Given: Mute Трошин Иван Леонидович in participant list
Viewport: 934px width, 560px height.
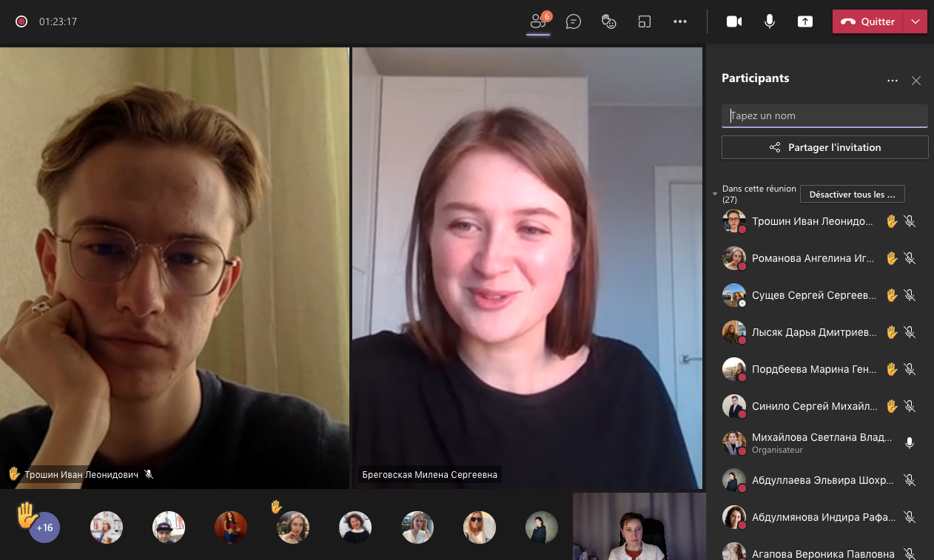Looking at the screenshot, I should coord(910,221).
